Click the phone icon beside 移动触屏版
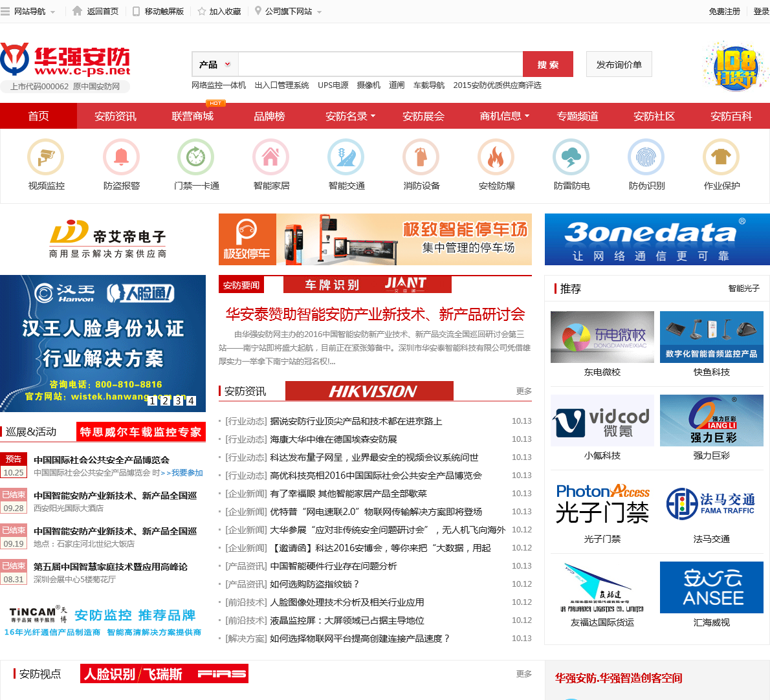The image size is (770, 700). tap(137, 11)
